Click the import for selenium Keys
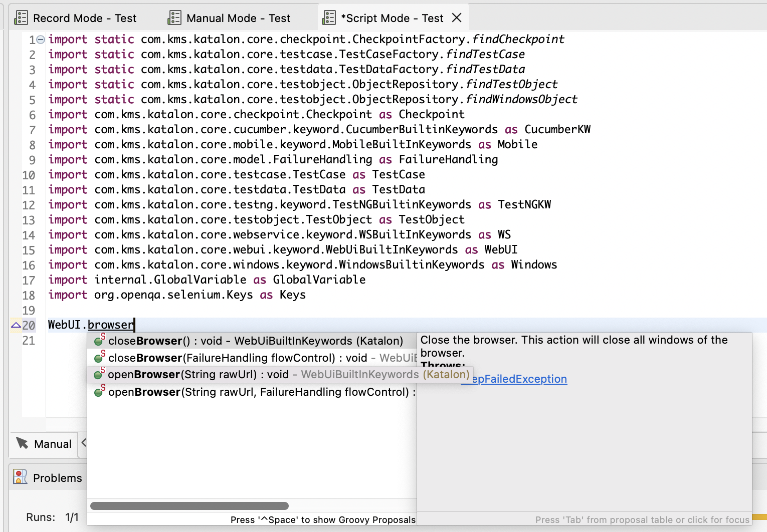The height and width of the screenshot is (532, 767). (177, 295)
